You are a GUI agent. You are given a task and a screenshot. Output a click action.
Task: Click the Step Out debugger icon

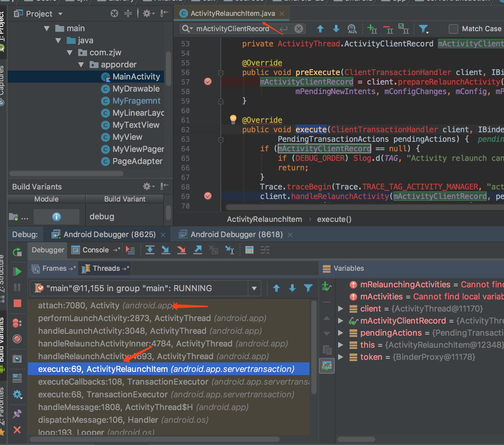tap(198, 250)
